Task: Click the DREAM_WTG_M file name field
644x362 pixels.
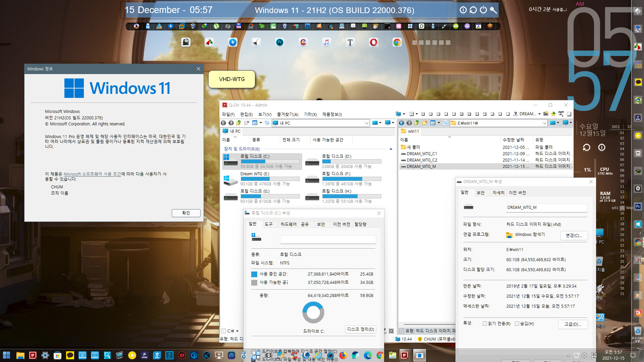Action: pos(546,207)
